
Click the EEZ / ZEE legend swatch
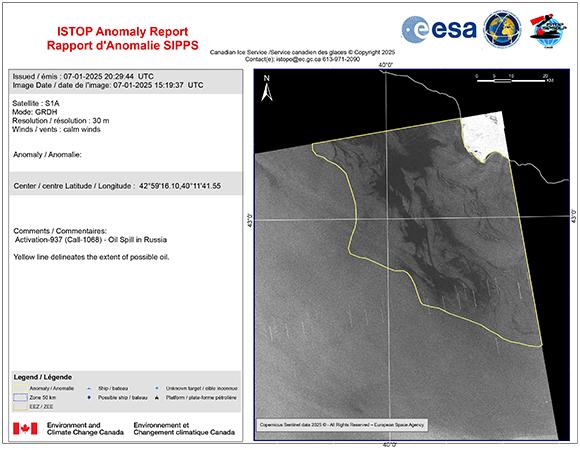pos(20,407)
